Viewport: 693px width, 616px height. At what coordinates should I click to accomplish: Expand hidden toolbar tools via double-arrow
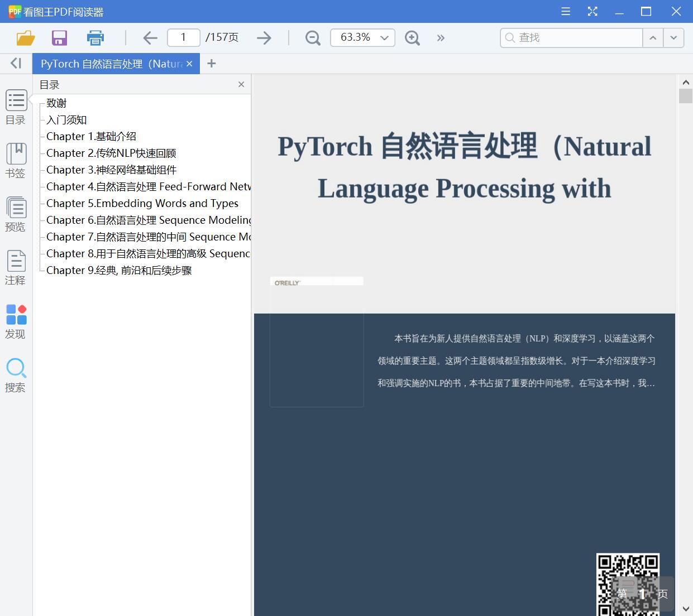point(441,38)
